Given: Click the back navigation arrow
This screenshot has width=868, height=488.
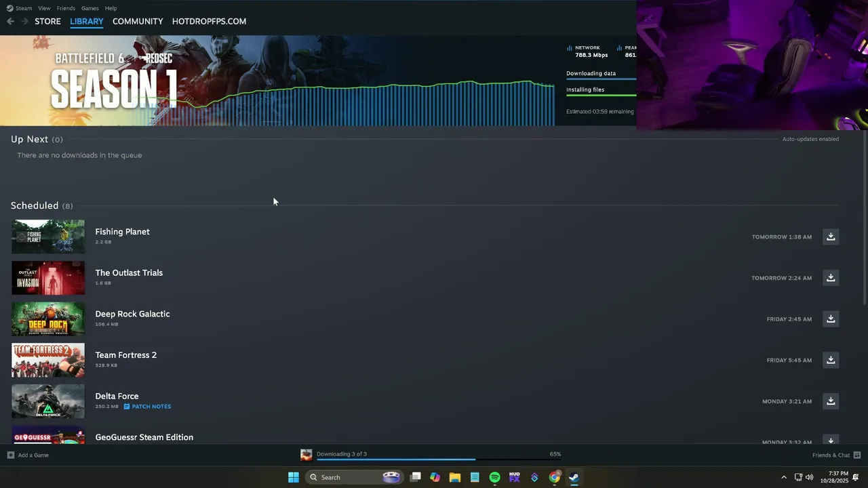Looking at the screenshot, I should click(10, 21).
